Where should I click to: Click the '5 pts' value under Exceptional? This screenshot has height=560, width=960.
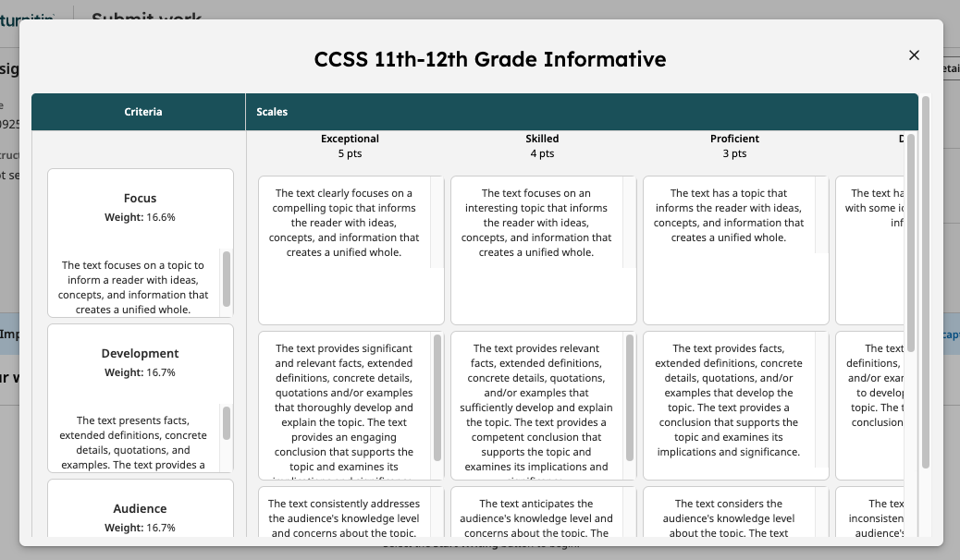click(x=351, y=153)
